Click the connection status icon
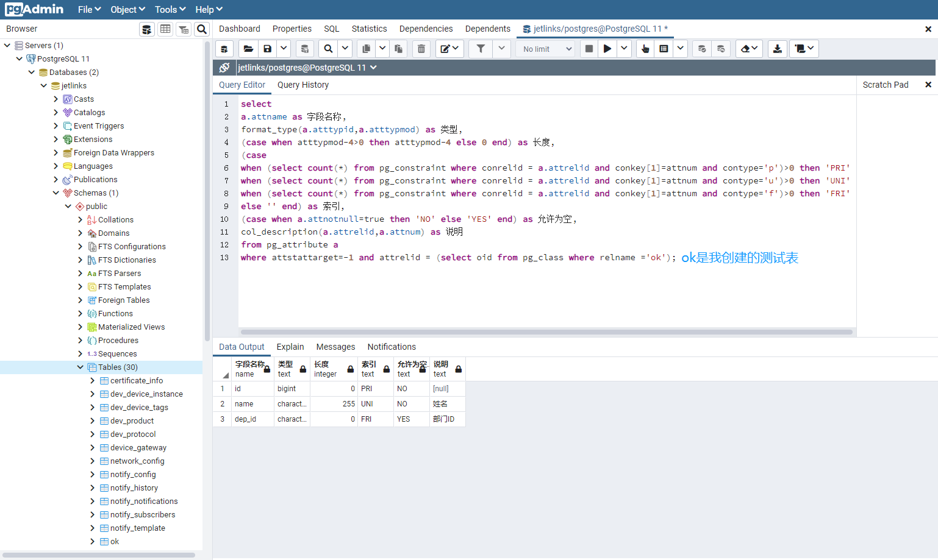Viewport: 938px width, 560px height. pyautogui.click(x=224, y=68)
